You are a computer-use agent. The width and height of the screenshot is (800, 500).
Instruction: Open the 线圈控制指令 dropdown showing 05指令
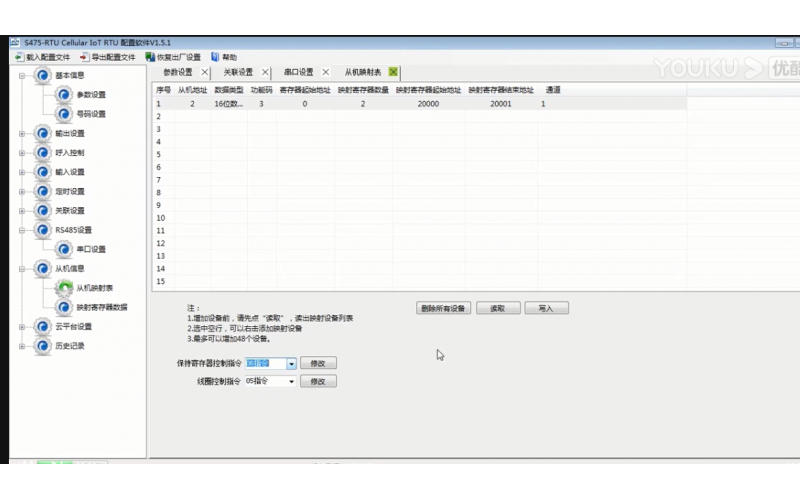(x=291, y=382)
